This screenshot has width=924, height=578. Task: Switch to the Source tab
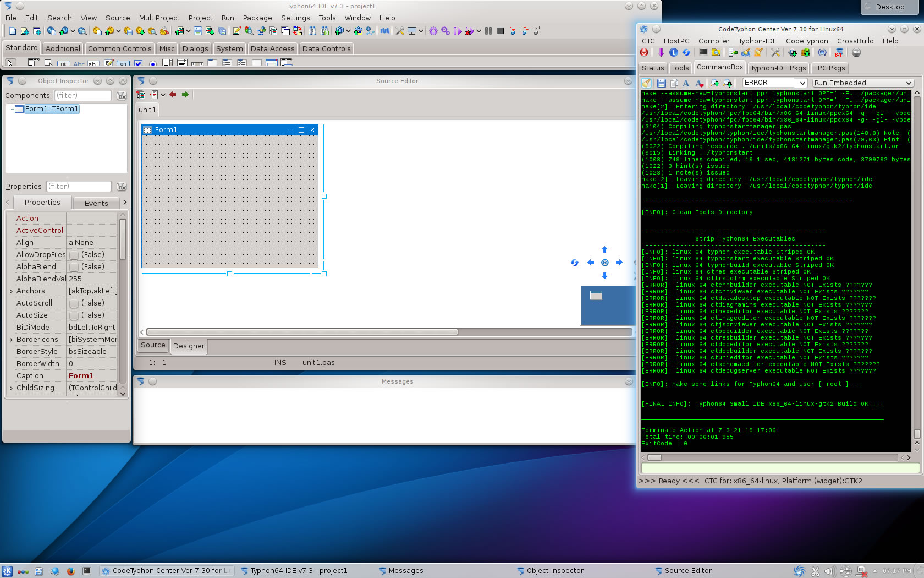pyautogui.click(x=153, y=345)
